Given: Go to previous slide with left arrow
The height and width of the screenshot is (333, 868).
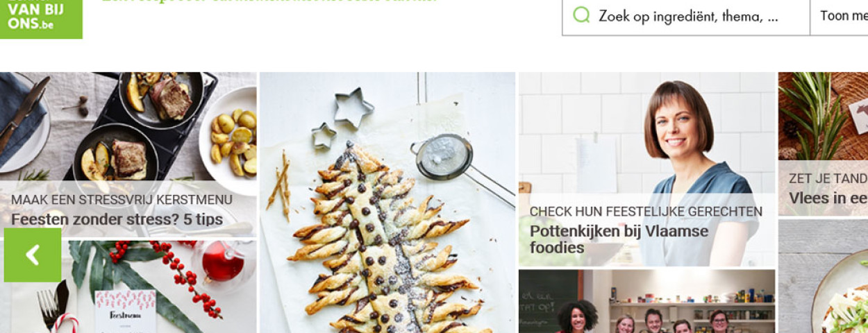Looking at the screenshot, I should point(32,255).
